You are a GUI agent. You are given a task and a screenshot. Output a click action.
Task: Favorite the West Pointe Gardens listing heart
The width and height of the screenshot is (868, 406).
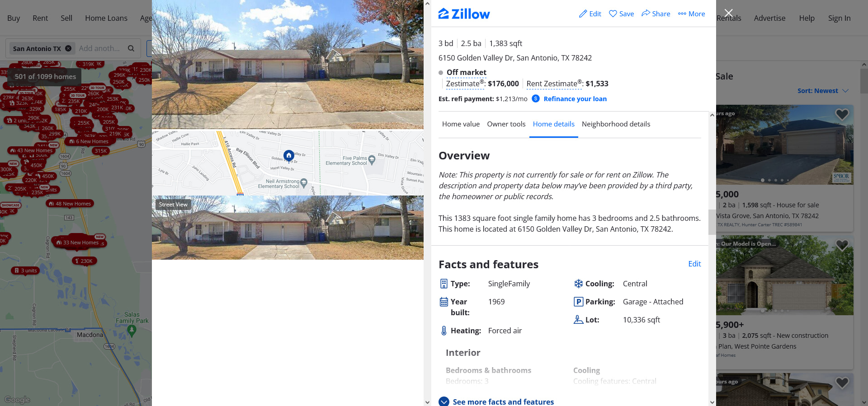point(842,246)
